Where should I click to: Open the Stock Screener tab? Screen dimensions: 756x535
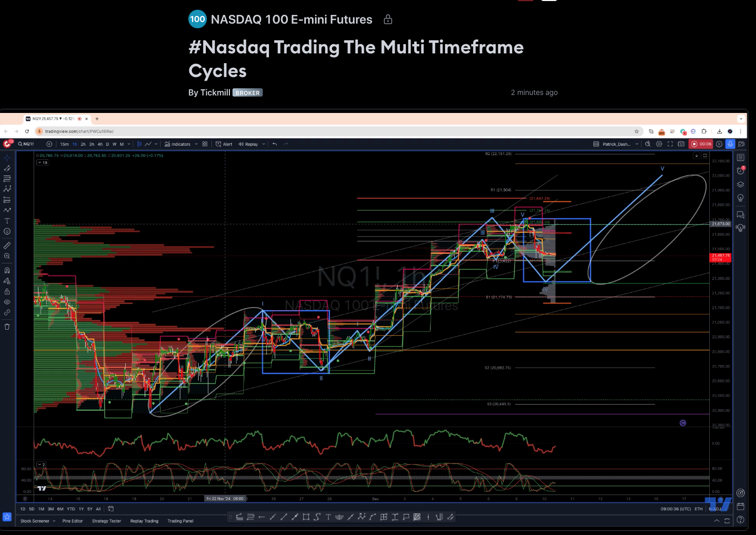35,521
